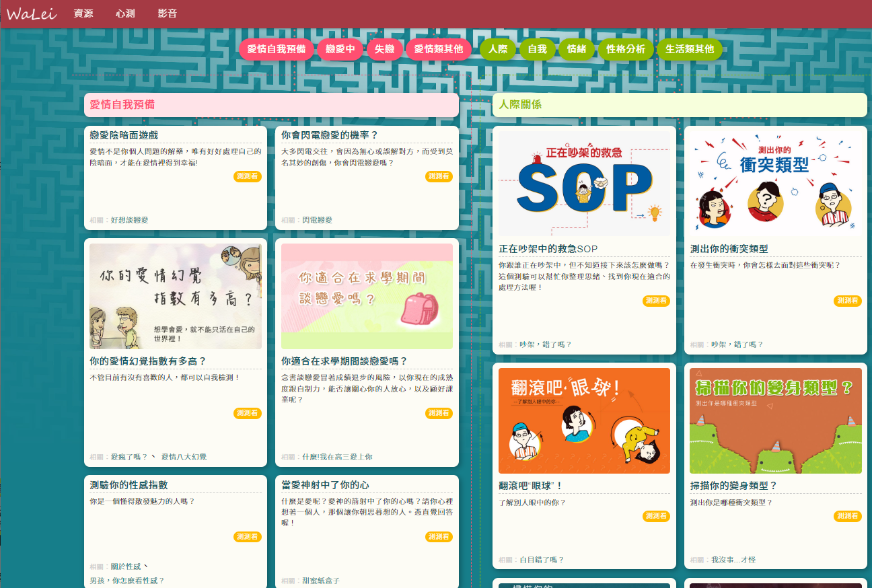Viewport: 872px width, 588px height.
Task: Open 吵架，錯了嗎？ under the SOP card
Action: click(546, 344)
